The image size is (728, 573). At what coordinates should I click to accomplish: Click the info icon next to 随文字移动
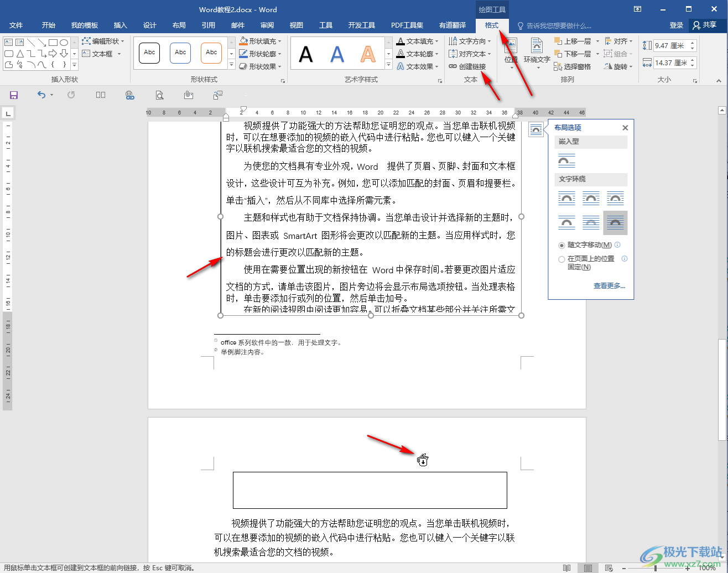617,245
